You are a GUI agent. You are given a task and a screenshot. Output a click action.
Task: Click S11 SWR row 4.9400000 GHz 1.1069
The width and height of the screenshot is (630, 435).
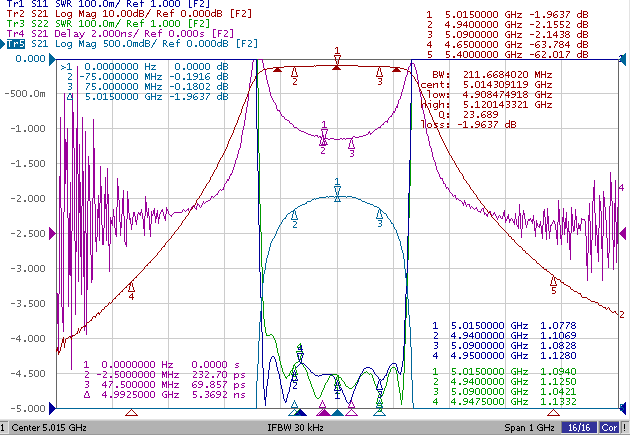[x=504, y=336]
